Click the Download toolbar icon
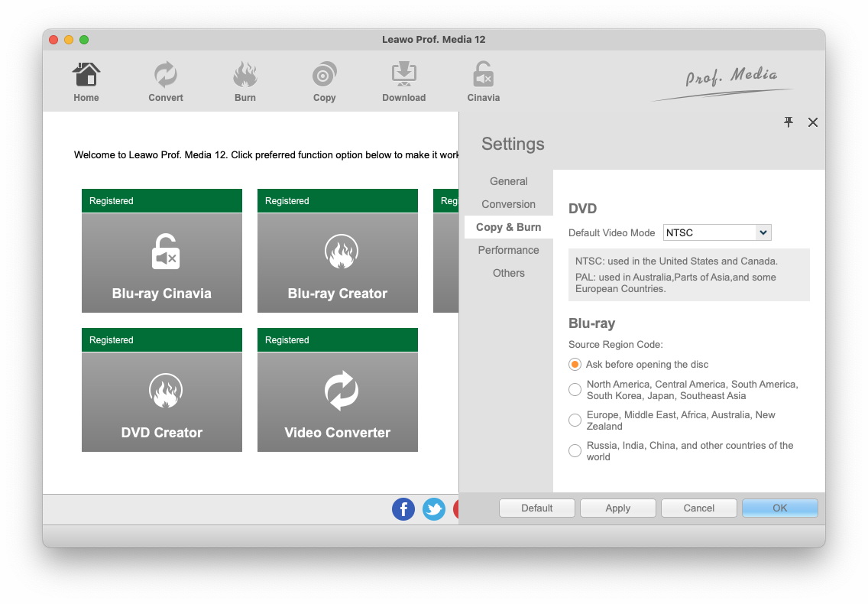Image resolution: width=868 pixels, height=604 pixels. [x=403, y=76]
